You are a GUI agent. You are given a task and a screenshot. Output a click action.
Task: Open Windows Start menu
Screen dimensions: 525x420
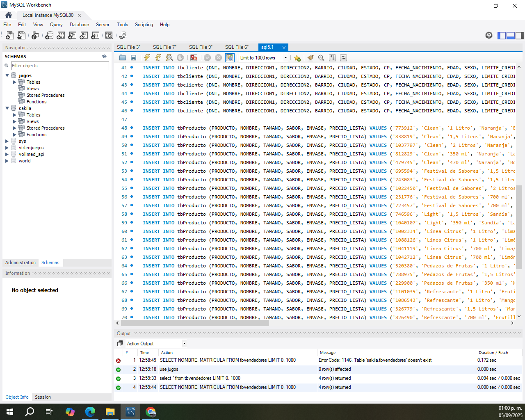pos(10,412)
